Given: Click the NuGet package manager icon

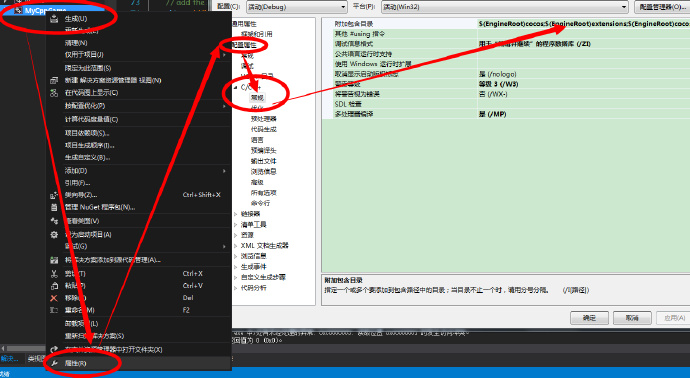Looking at the screenshot, I should click(x=54, y=207).
